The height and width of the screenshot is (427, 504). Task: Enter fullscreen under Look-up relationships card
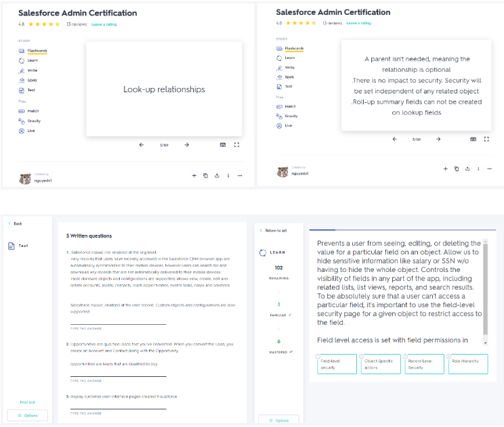point(236,145)
